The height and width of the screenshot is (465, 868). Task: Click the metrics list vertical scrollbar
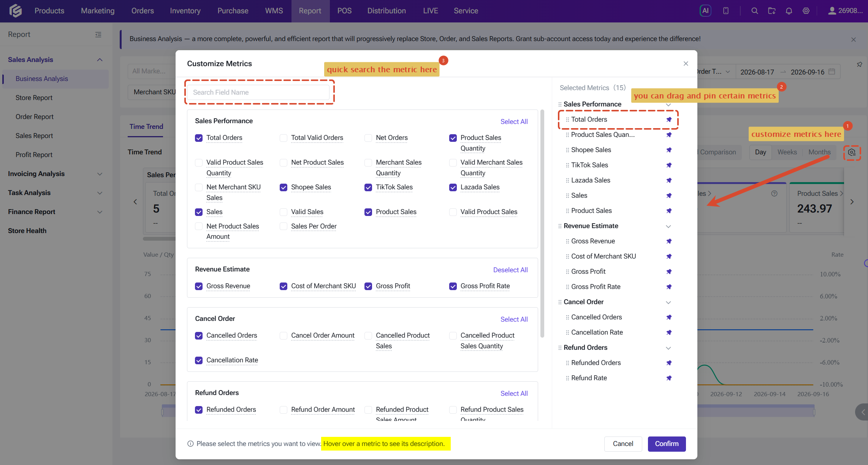pyautogui.click(x=542, y=224)
